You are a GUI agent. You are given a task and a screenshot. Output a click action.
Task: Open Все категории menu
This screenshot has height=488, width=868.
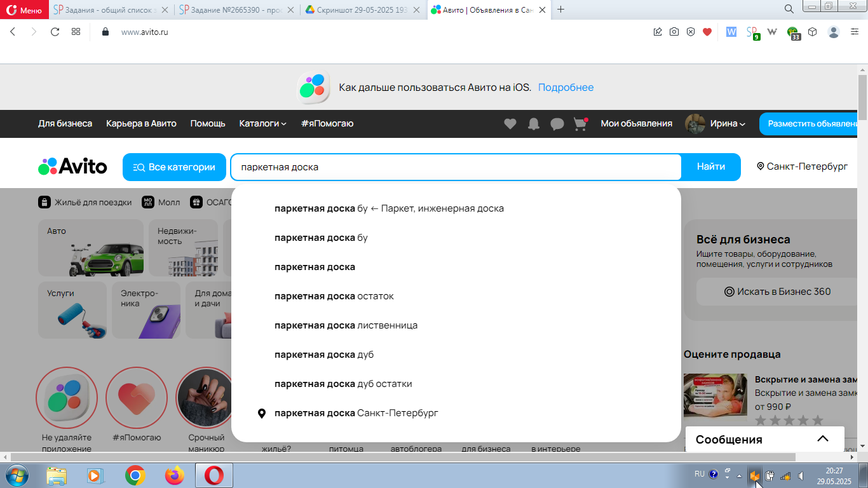(x=174, y=167)
